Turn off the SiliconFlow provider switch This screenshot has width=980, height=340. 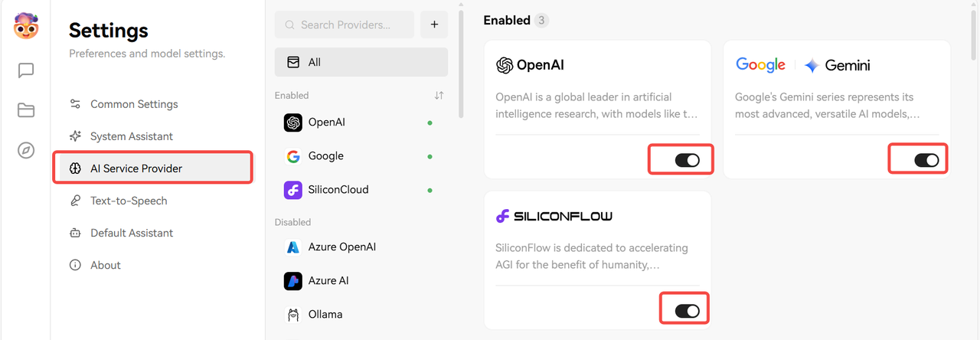click(687, 310)
